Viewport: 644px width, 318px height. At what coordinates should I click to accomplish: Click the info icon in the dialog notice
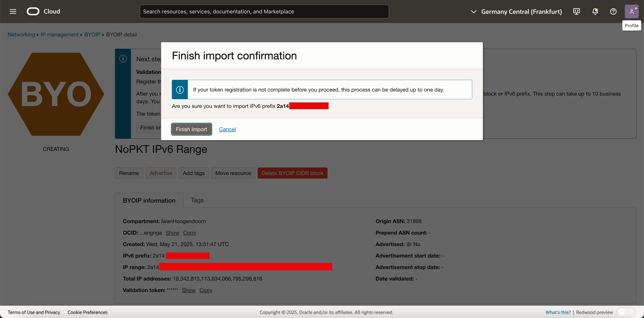pos(180,89)
